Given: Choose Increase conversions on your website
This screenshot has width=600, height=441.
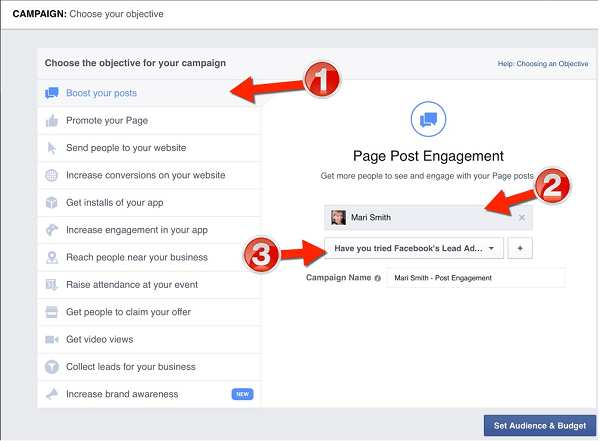Looking at the screenshot, I should (149, 175).
